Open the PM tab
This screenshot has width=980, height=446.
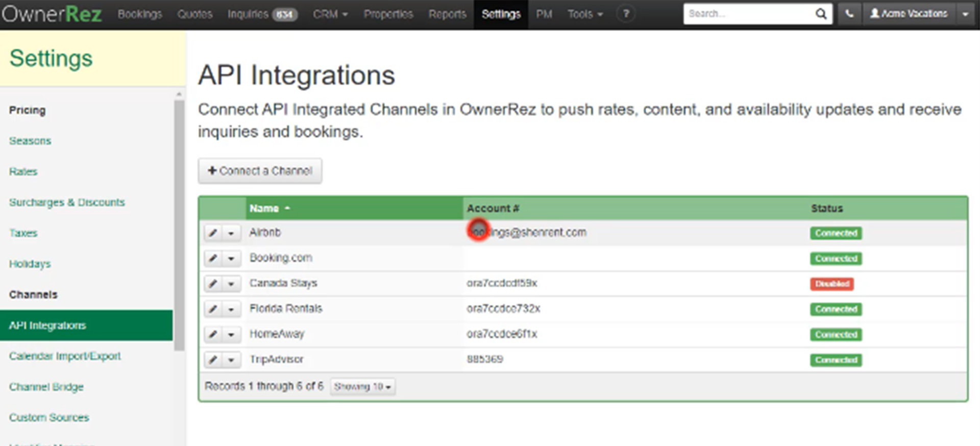(544, 14)
